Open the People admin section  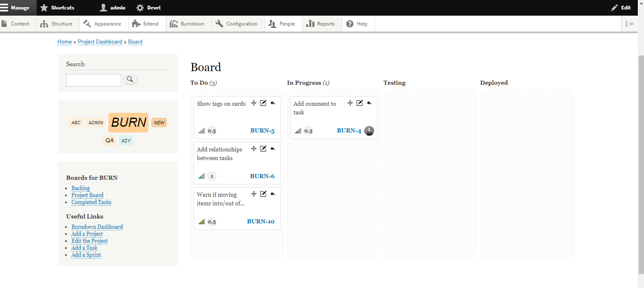pyautogui.click(x=283, y=23)
